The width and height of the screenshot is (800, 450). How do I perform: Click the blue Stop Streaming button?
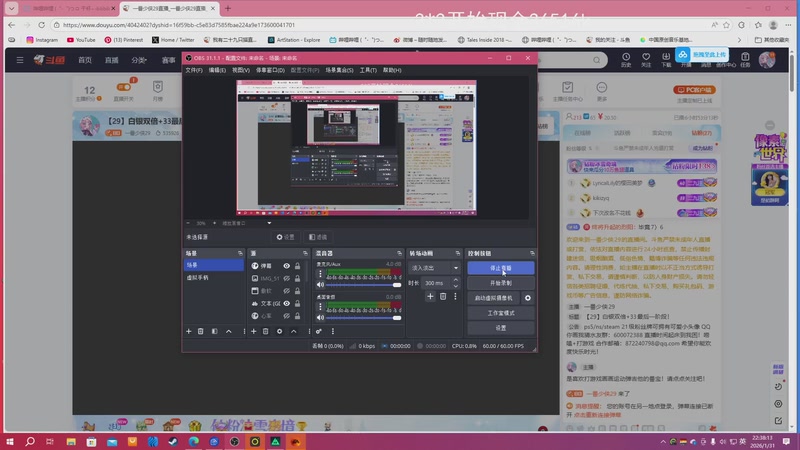click(501, 268)
